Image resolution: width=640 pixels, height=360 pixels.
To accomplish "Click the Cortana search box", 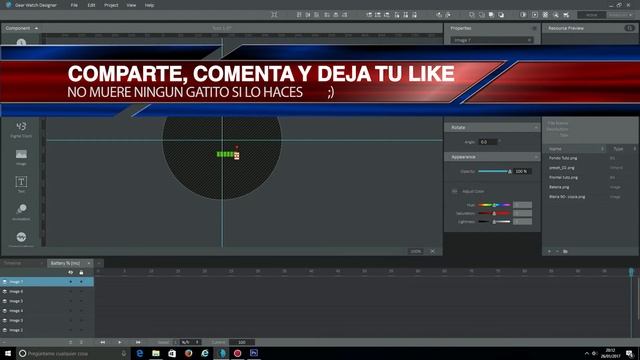I will coord(73,353).
